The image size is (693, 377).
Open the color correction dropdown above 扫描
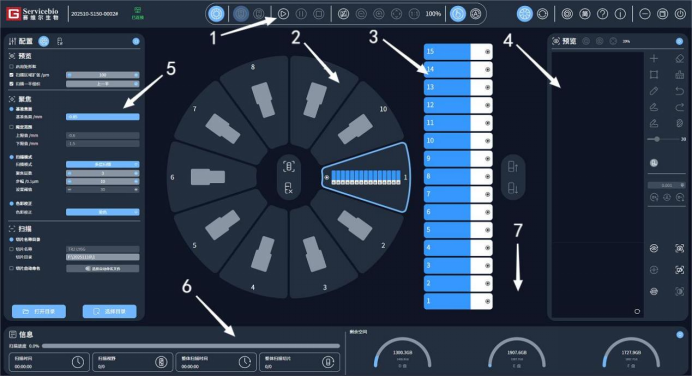103,212
